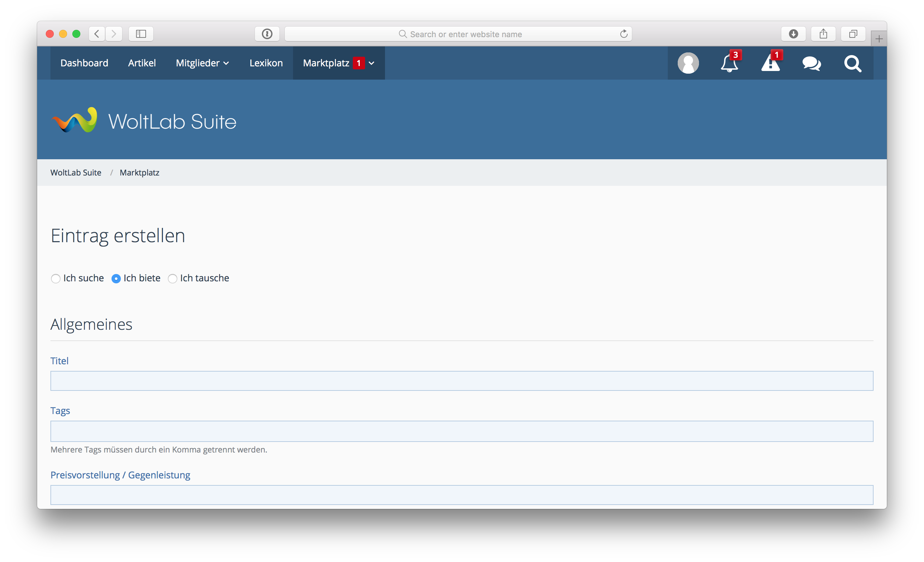This screenshot has height=562, width=924.
Task: Open the notifications bell icon
Action: point(729,63)
